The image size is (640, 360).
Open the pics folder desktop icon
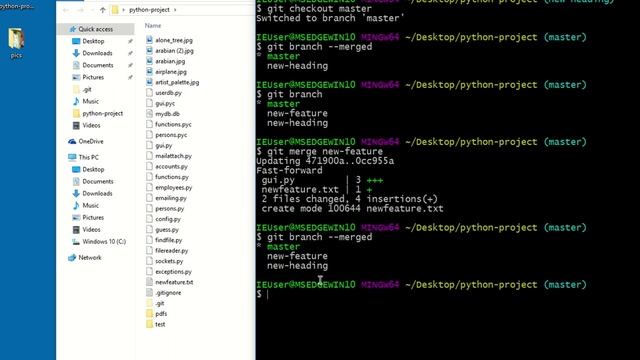pyautogui.click(x=16, y=43)
